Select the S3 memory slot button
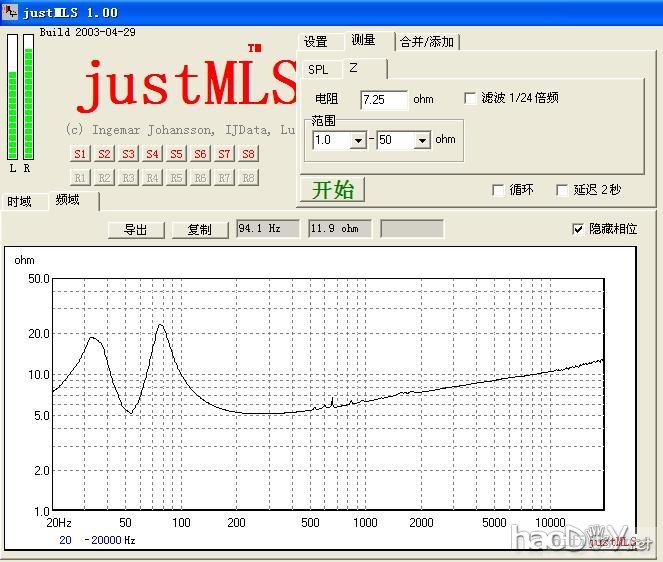663x562 pixels. pyautogui.click(x=128, y=154)
